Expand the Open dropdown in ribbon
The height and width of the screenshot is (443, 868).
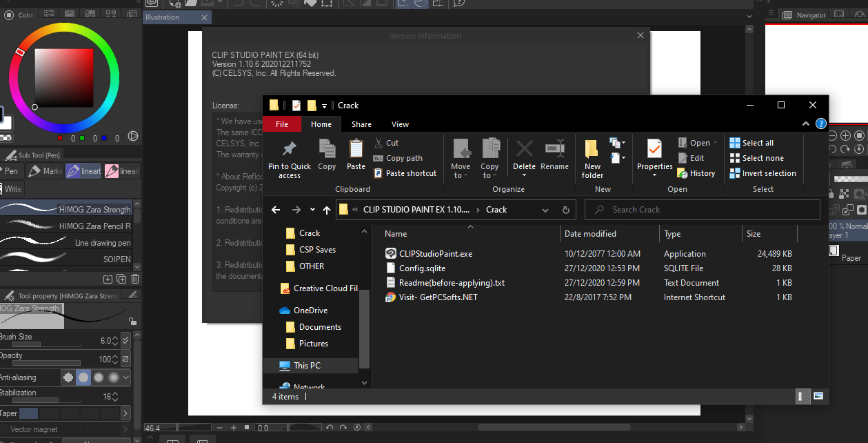pyautogui.click(x=715, y=143)
